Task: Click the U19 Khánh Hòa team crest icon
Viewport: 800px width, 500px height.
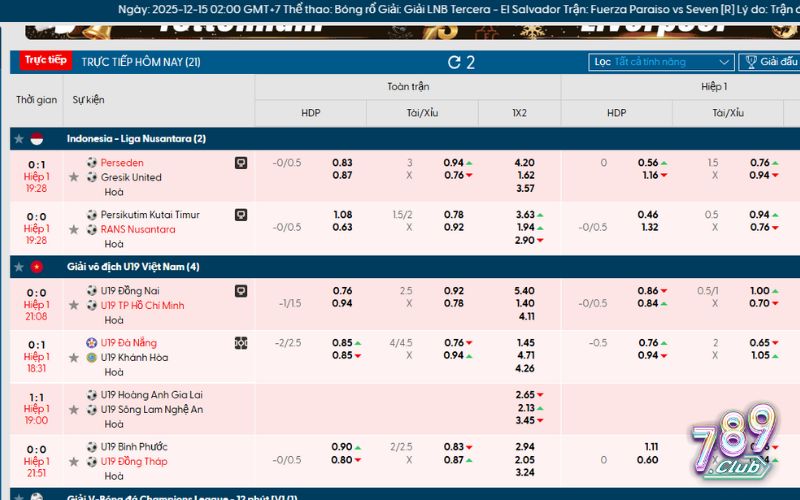Action: pos(92,357)
